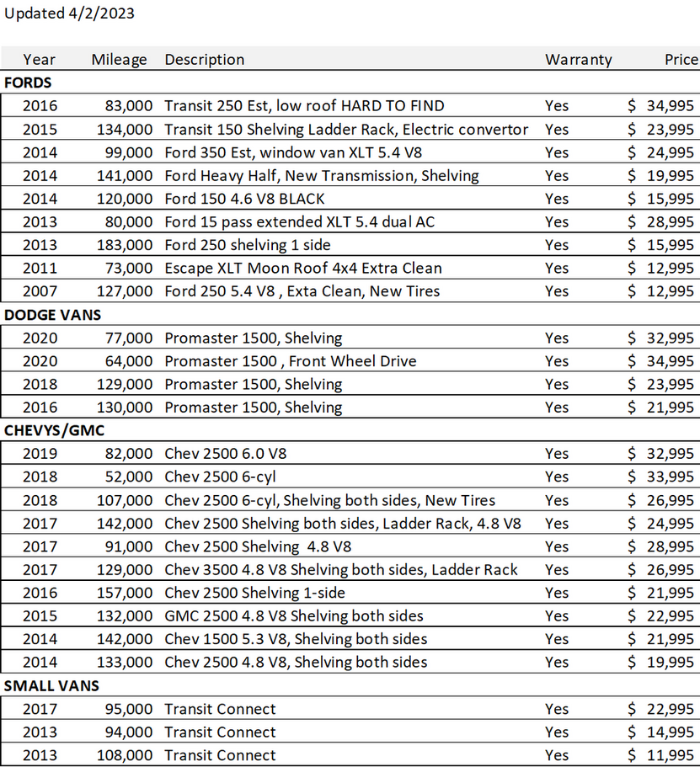This screenshot has height=767, width=700.
Task: Click the 120,000 mileage cell
Action: [x=125, y=199]
